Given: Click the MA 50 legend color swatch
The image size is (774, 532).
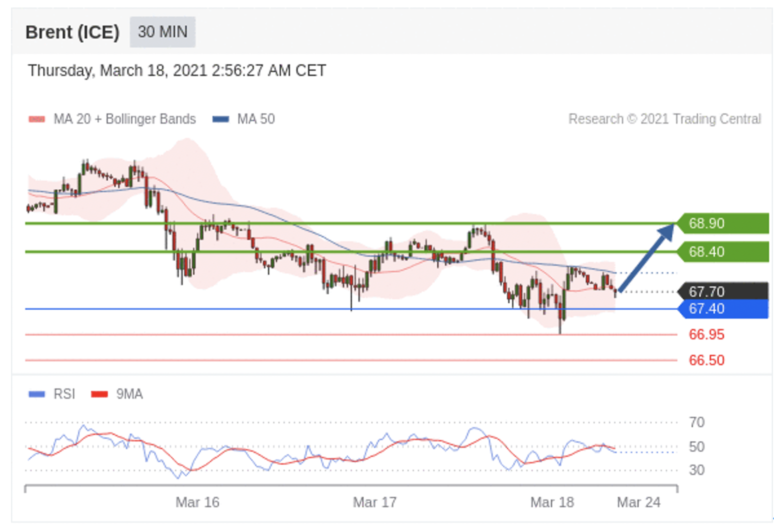Looking at the screenshot, I should 220,119.
